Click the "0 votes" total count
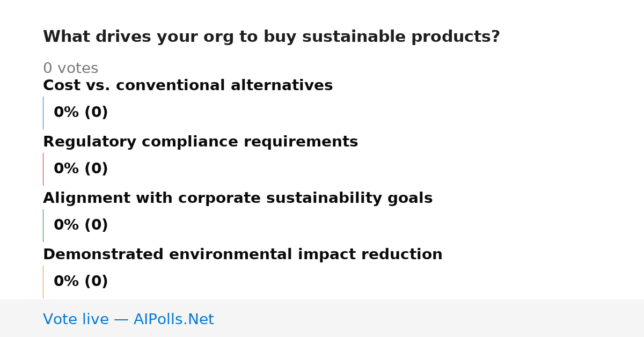The image size is (644, 337). coord(70,69)
